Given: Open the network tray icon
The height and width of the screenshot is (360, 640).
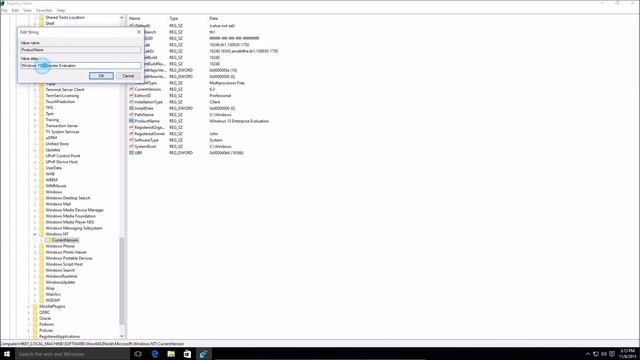Looking at the screenshot, I should [x=596, y=354].
